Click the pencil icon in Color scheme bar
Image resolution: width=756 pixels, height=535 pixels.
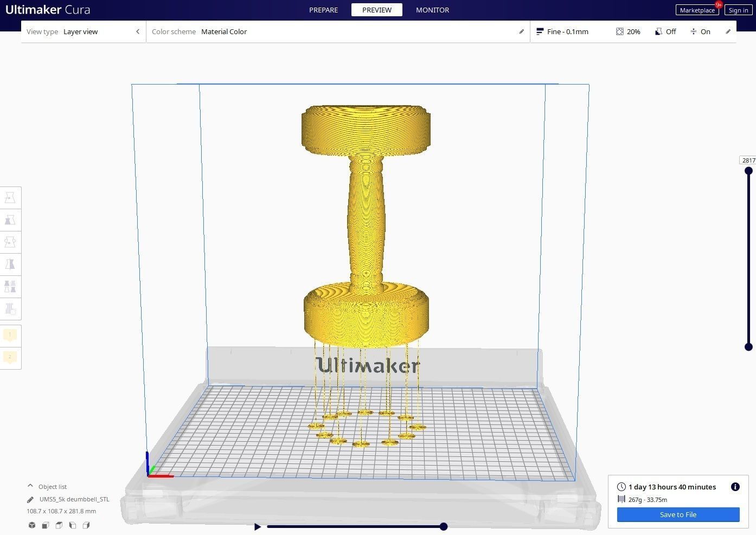pyautogui.click(x=522, y=31)
